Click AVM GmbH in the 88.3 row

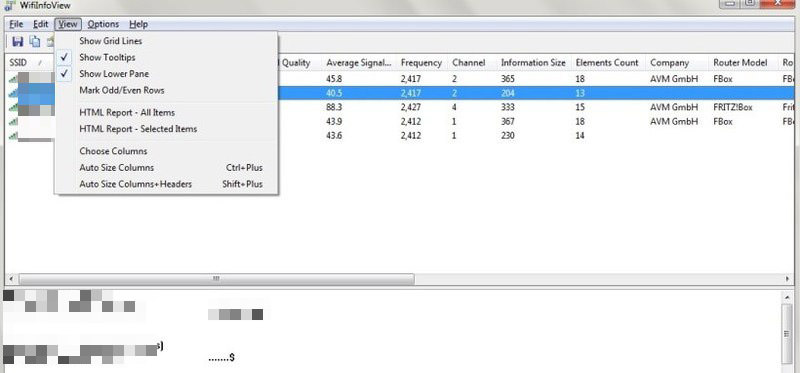(x=674, y=108)
